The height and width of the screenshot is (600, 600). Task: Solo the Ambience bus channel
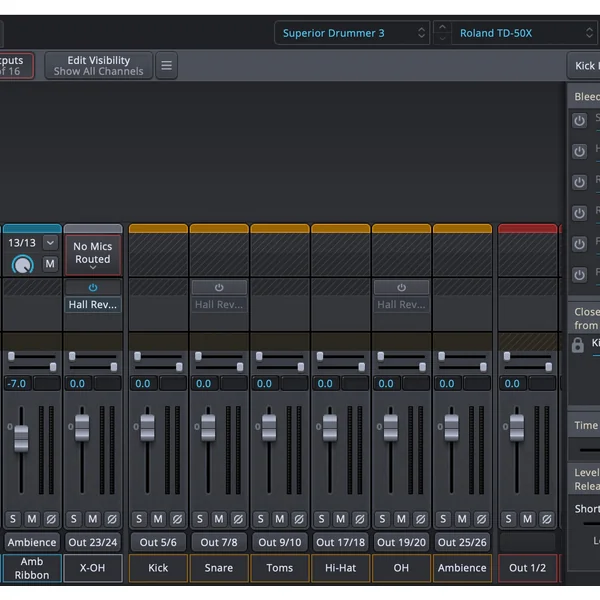click(x=443, y=519)
